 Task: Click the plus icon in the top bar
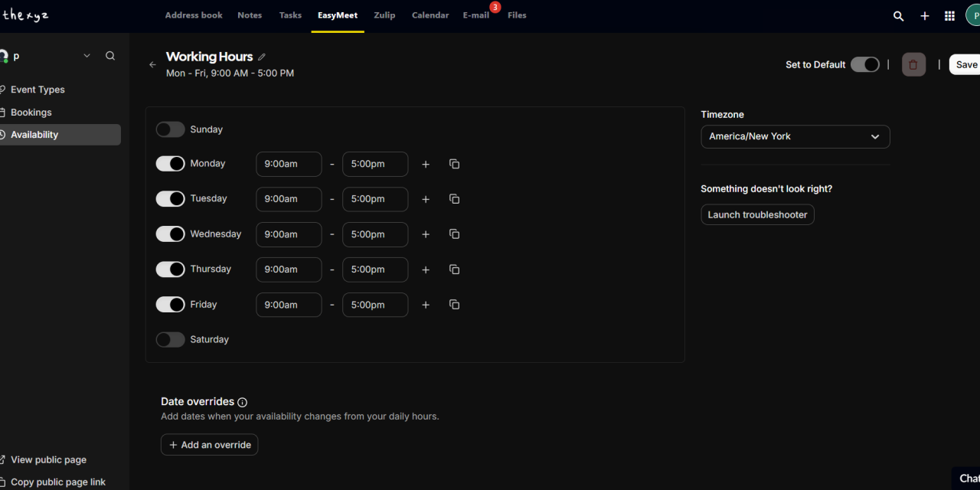[x=924, y=15]
